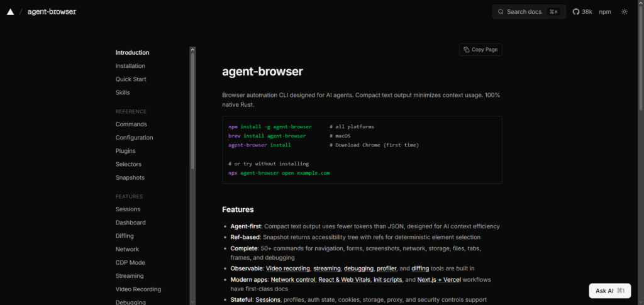644x305 pixels.
Task: Follow the profiler inline link
Action: coord(387,269)
